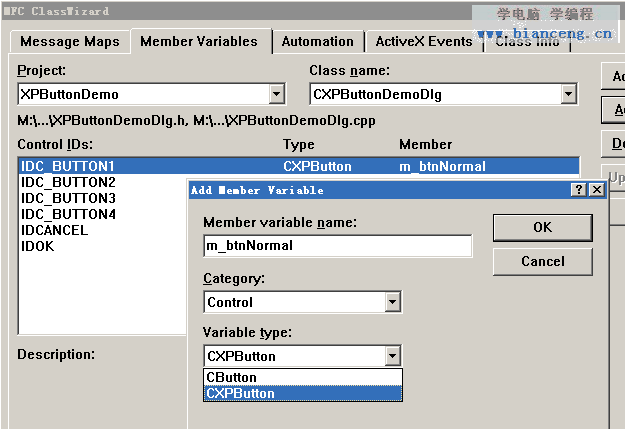Image resolution: width=625 pixels, height=429 pixels.
Task: Expand the Variable type dropdown arrow
Action: click(393, 356)
